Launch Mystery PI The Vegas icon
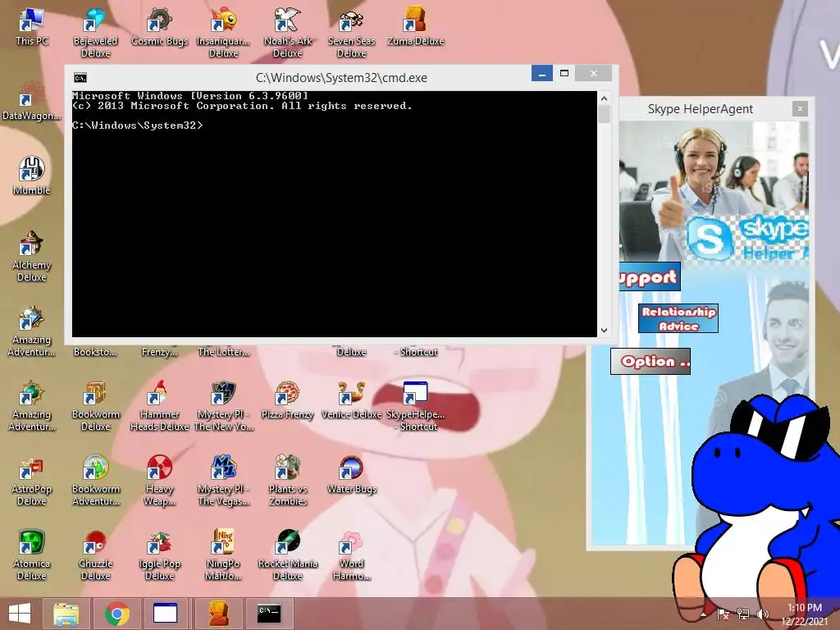 tap(223, 481)
